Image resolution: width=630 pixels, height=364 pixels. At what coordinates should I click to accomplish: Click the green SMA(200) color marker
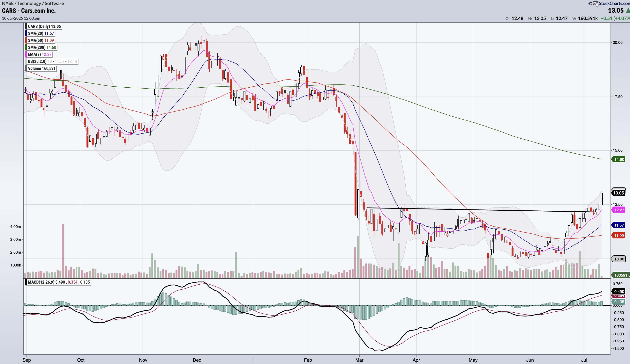[26, 47]
